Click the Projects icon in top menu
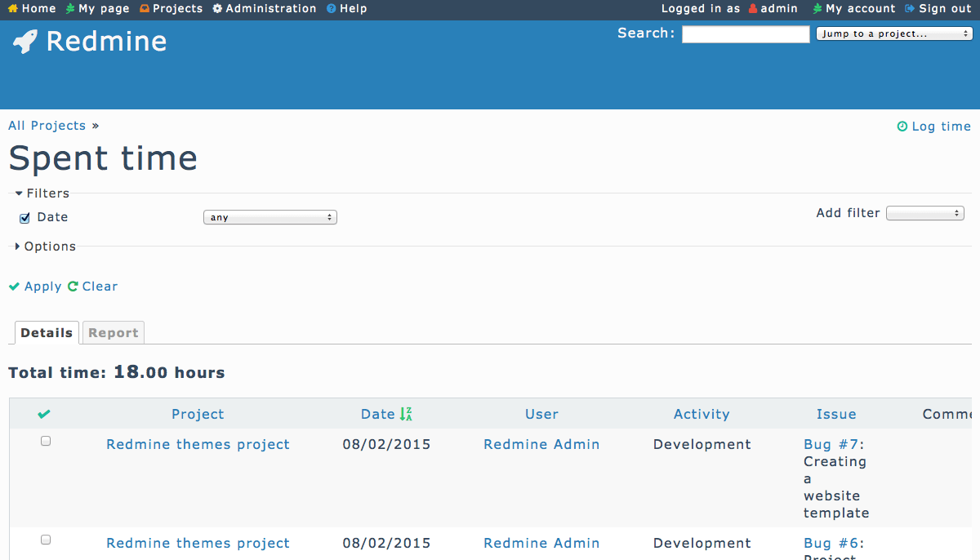The width and height of the screenshot is (980, 560). 145,9
